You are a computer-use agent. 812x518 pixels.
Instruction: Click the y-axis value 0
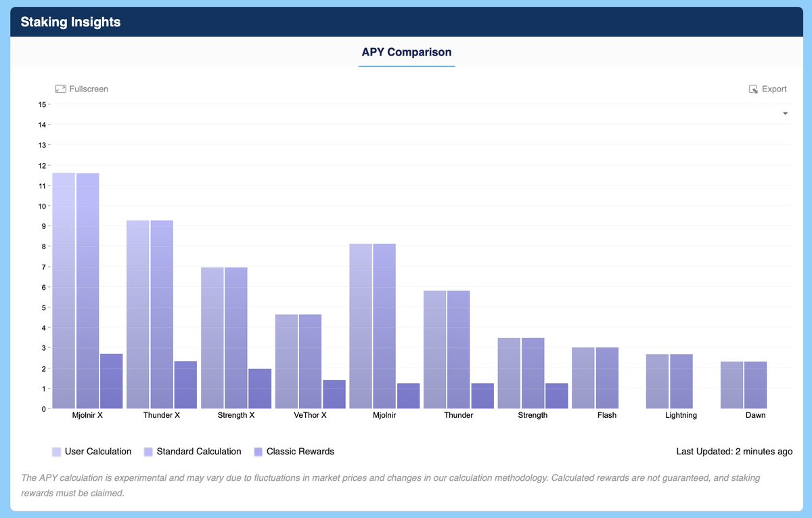click(x=44, y=409)
